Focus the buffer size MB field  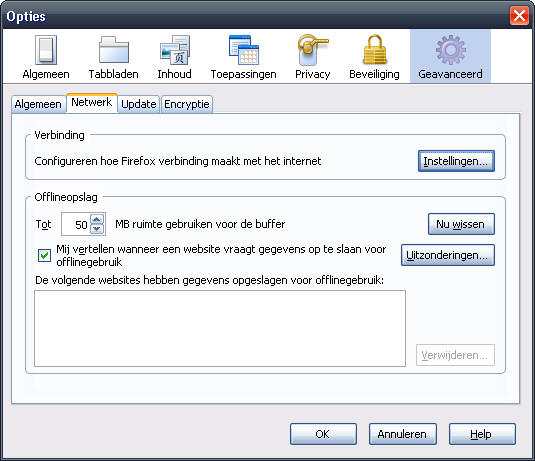[x=76, y=224]
